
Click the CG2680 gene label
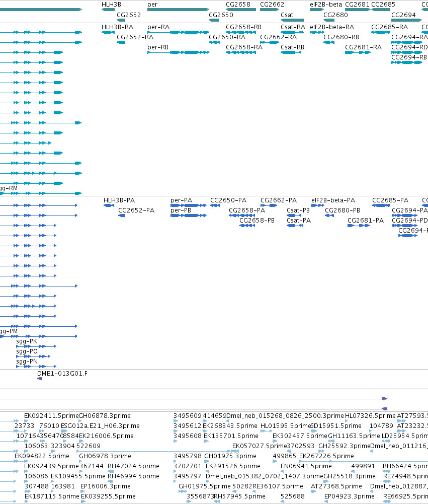335,15
